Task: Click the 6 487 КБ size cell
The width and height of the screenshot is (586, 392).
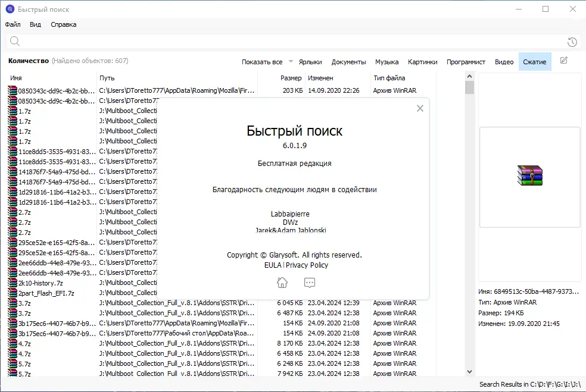Action: tap(290, 313)
